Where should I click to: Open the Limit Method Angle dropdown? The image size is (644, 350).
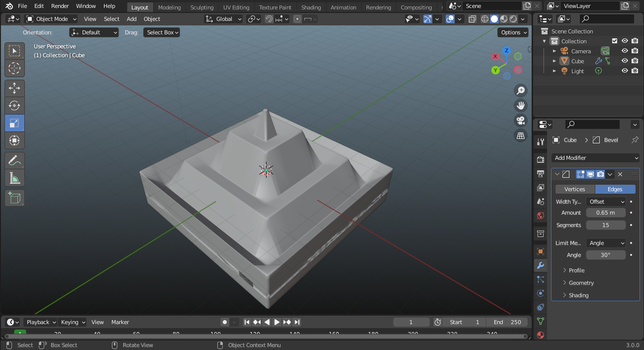606,243
